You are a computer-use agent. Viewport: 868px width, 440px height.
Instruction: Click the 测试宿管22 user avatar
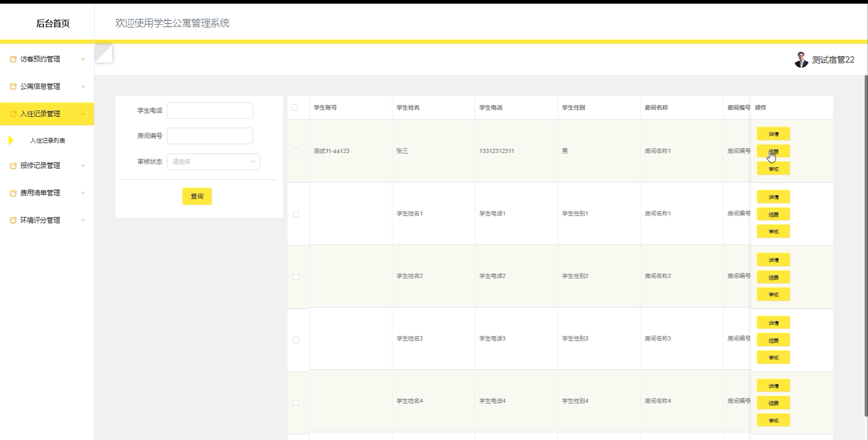click(x=801, y=60)
